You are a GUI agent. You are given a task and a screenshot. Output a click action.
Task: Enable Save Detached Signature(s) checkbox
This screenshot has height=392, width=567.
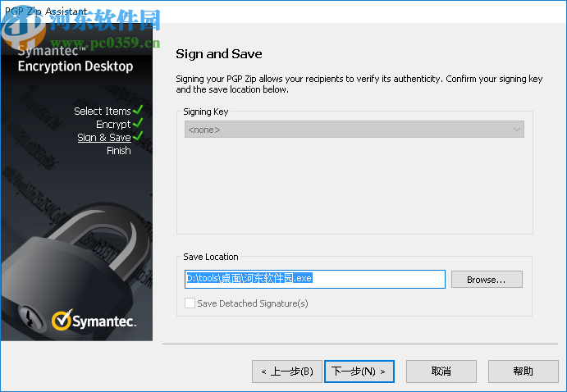coord(190,303)
